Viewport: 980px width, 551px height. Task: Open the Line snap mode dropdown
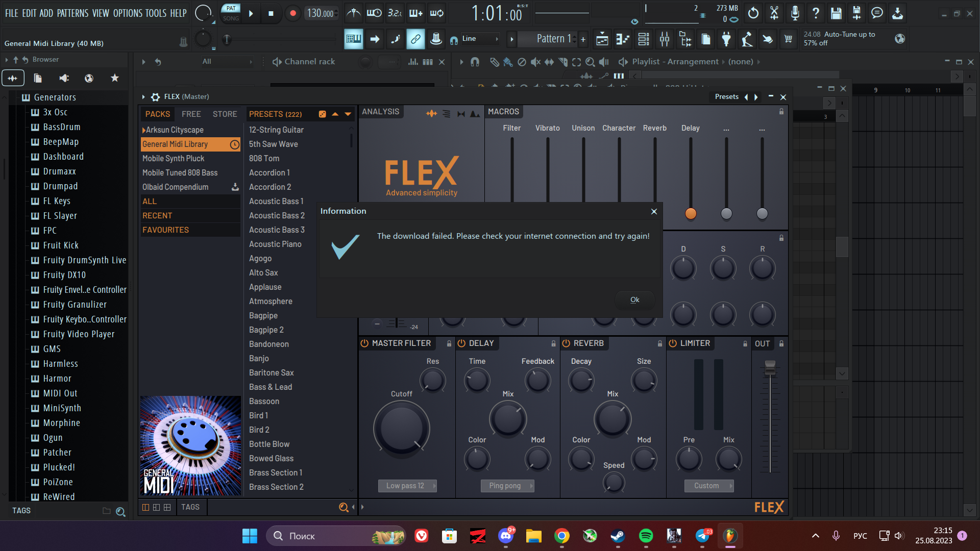[x=479, y=39]
